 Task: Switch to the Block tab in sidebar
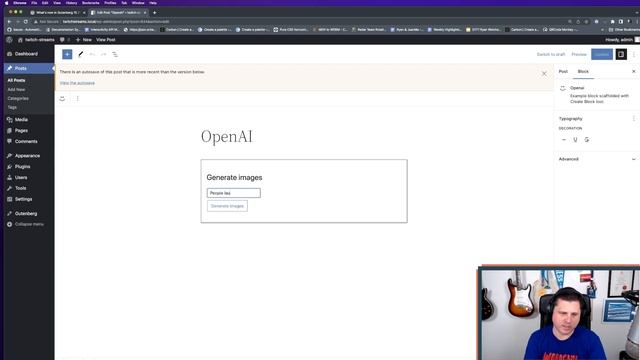pyautogui.click(x=583, y=71)
